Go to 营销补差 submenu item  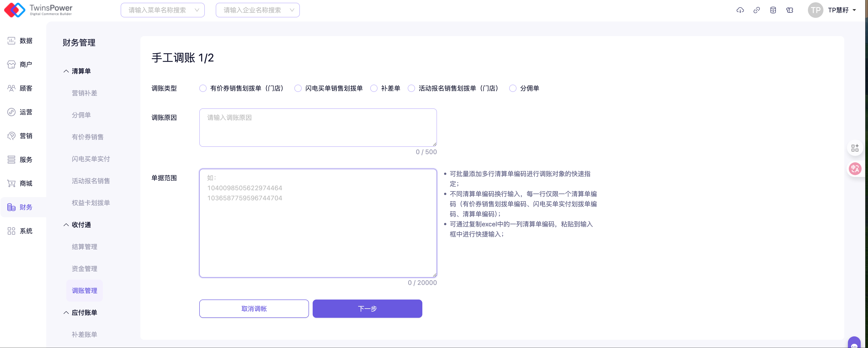click(85, 93)
